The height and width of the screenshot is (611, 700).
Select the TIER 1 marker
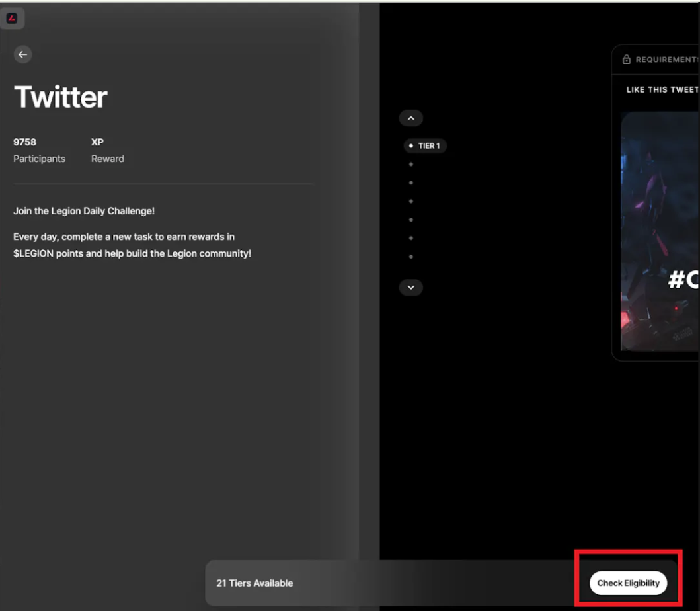pos(424,146)
